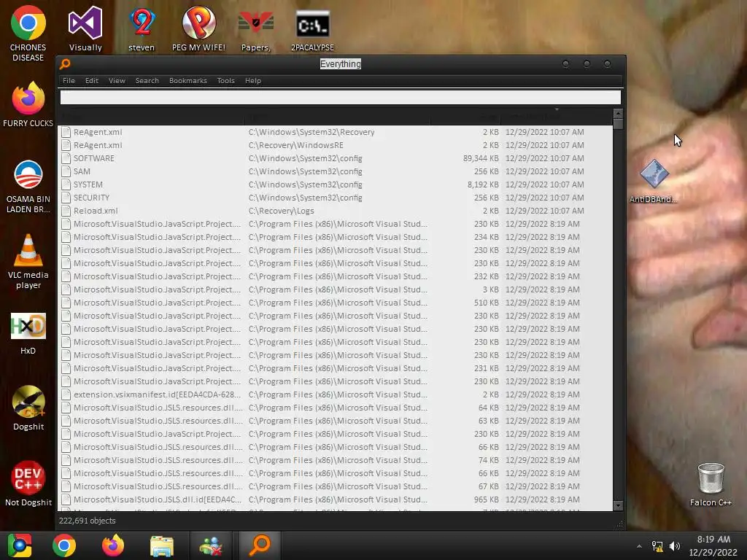Open the Edit menu in Everything

[91, 80]
